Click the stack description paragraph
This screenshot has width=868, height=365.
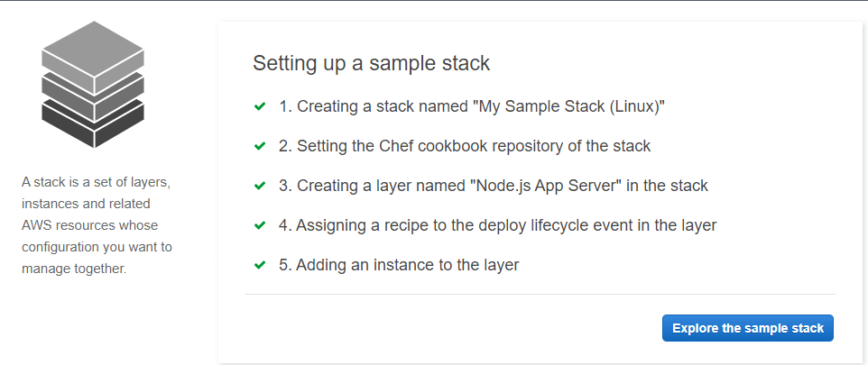tap(97, 225)
